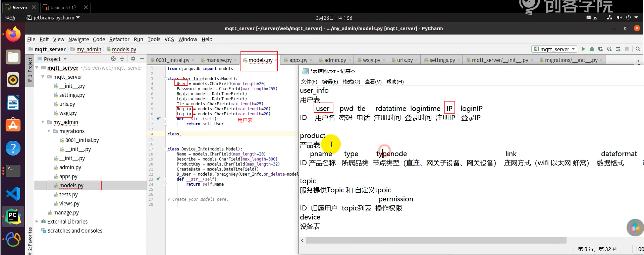
Task: Open the jetbrains-pycharm app menu
Action: point(53,17)
